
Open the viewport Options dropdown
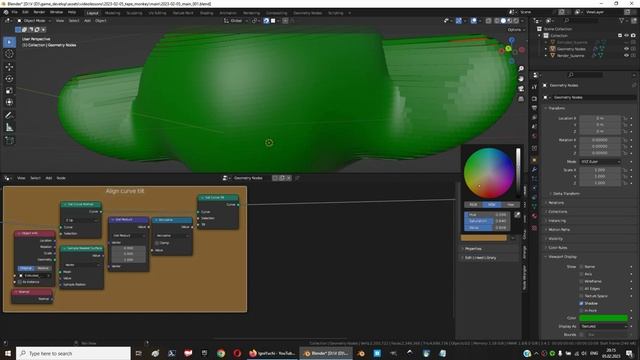516,30
